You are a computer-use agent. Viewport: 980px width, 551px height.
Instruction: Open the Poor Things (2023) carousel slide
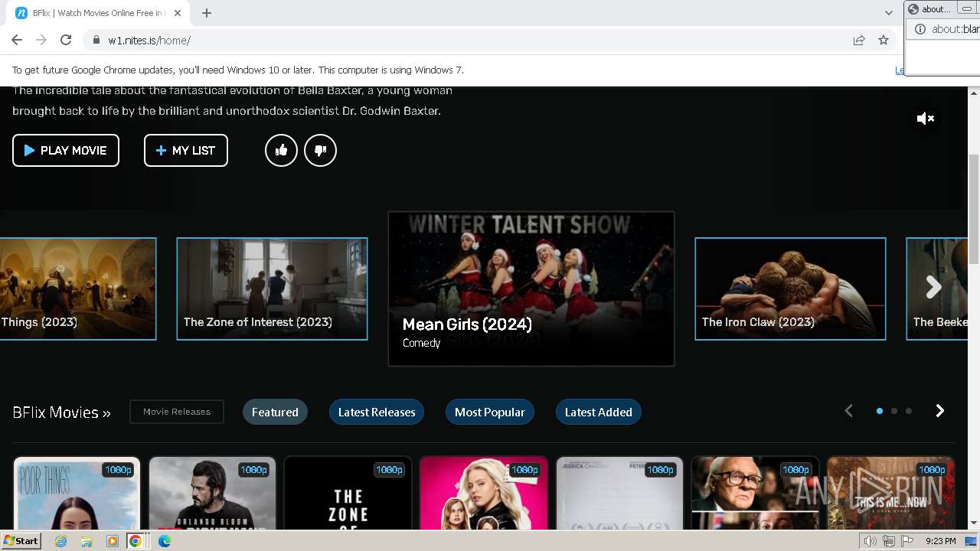point(78,289)
